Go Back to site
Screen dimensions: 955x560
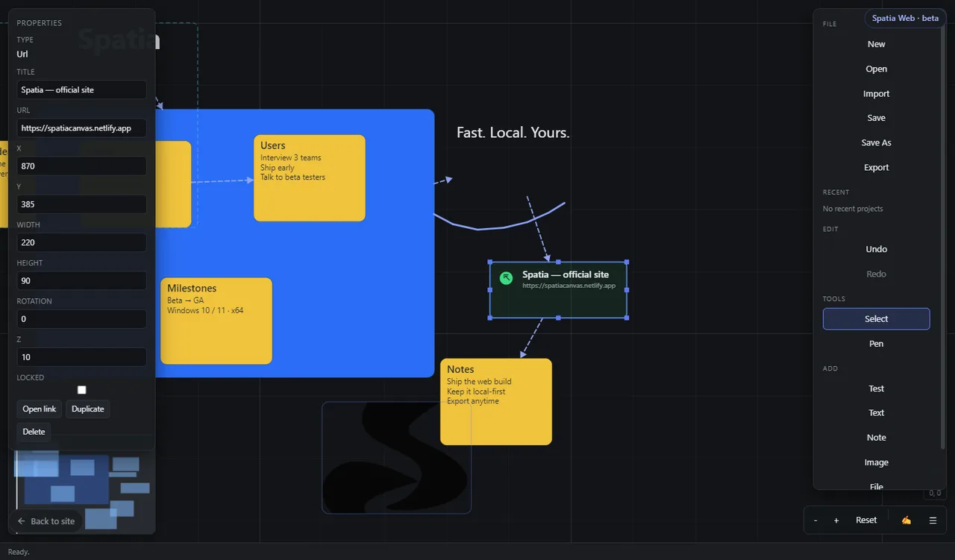pos(46,521)
